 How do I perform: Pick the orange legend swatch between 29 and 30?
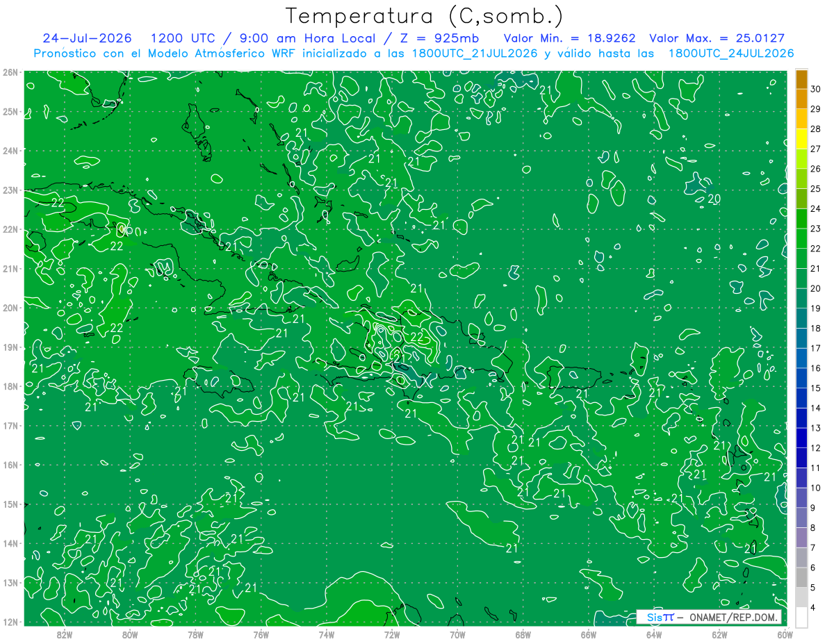[x=801, y=99]
